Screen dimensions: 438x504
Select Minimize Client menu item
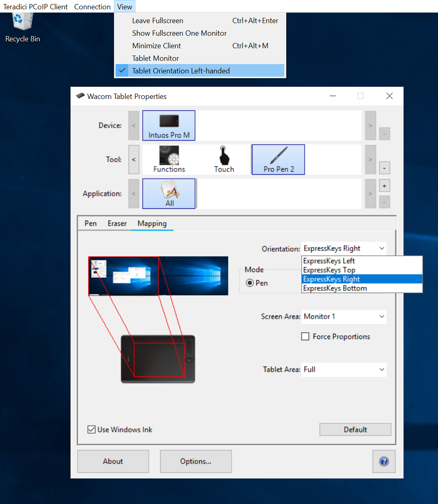click(x=200, y=46)
